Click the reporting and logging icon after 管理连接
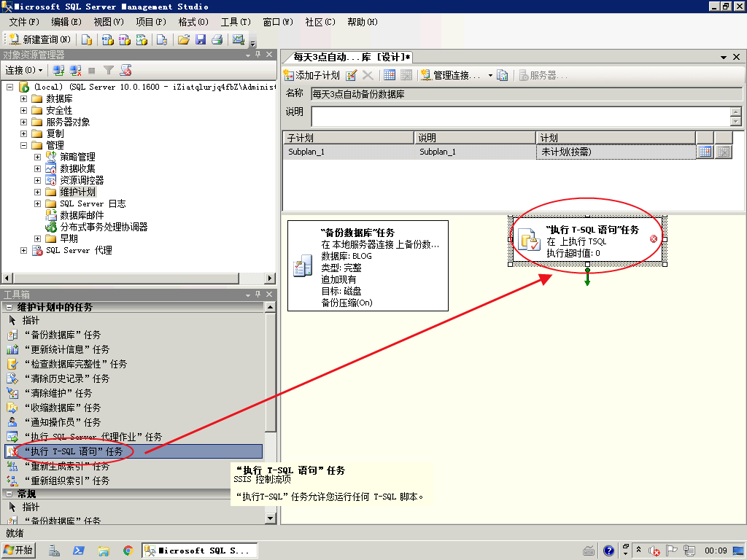 tap(502, 75)
